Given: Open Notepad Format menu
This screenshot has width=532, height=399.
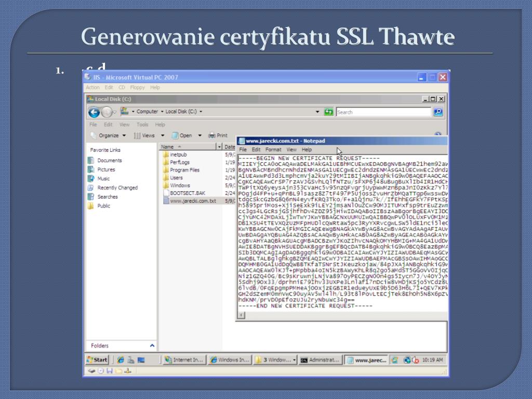Looking at the screenshot, I should pyautogui.click(x=273, y=150).
